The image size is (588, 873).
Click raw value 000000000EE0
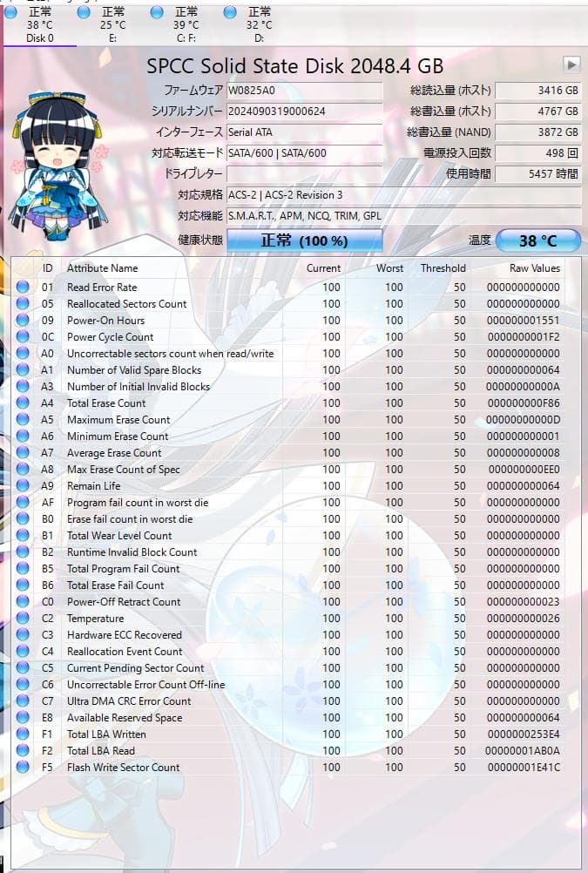click(x=524, y=470)
